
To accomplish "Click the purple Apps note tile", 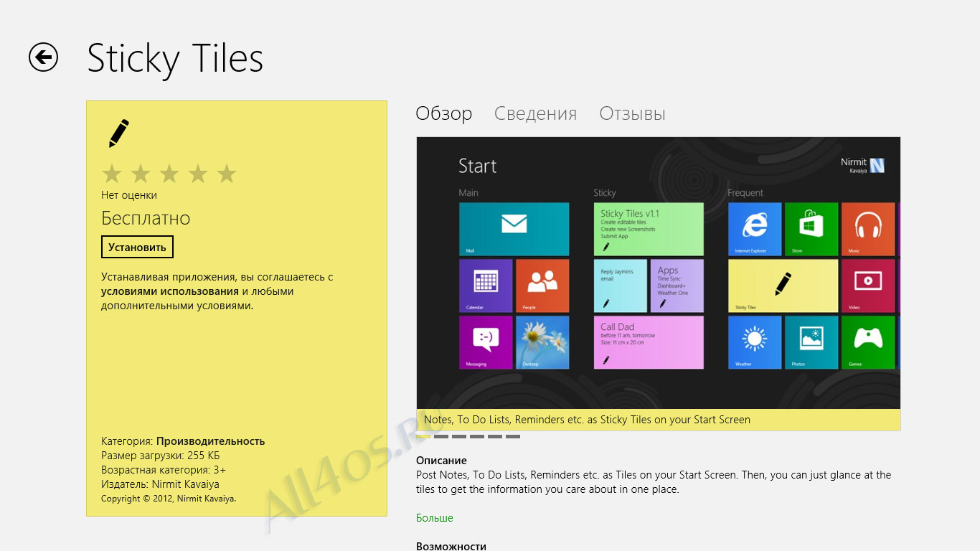I will coord(677,286).
